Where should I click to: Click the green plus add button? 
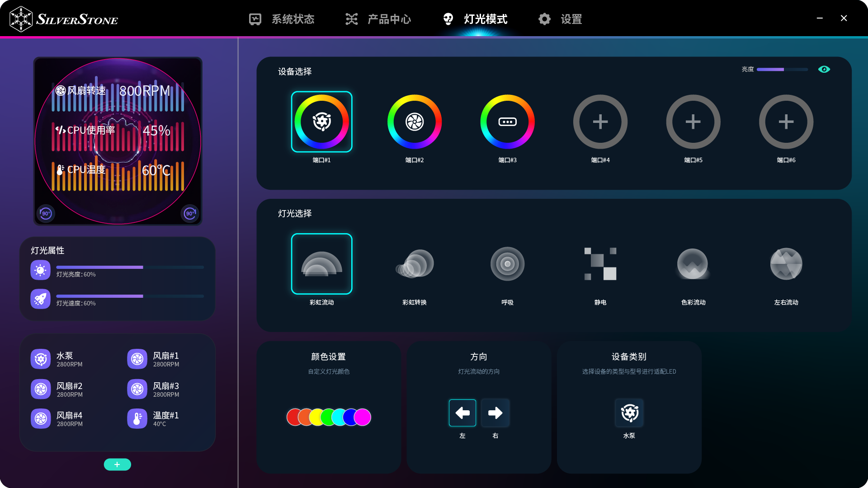click(x=117, y=465)
